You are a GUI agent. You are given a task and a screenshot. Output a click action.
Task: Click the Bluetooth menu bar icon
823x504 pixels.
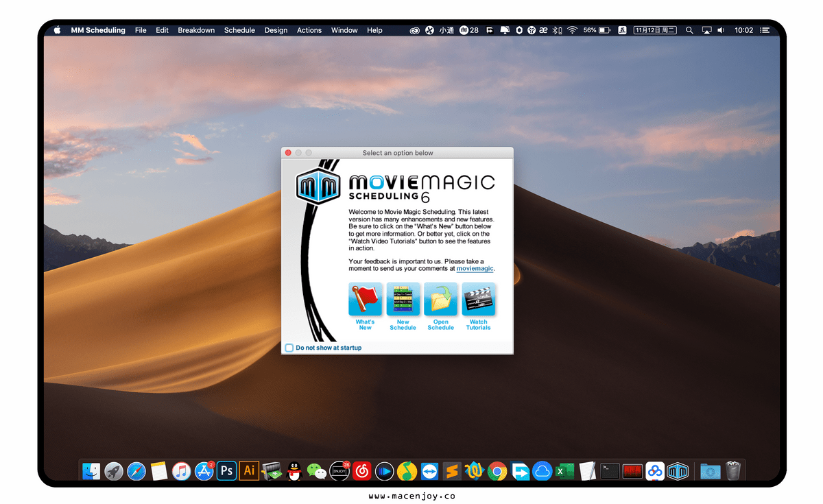pyautogui.click(x=557, y=30)
